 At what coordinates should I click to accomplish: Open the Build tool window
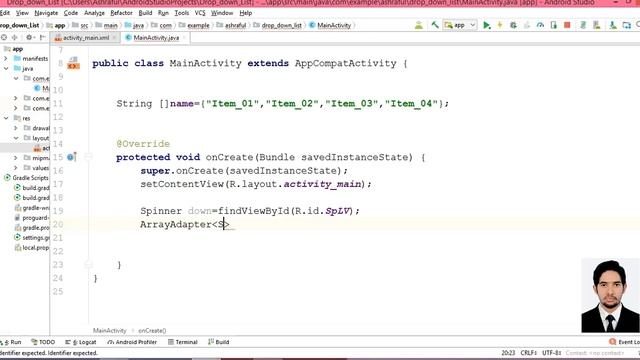pos(218,342)
